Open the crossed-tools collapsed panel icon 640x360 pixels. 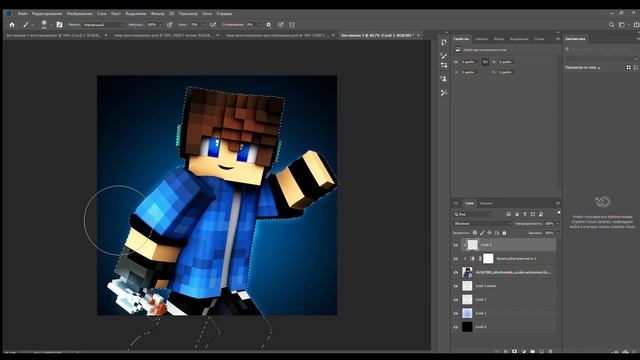444,93
